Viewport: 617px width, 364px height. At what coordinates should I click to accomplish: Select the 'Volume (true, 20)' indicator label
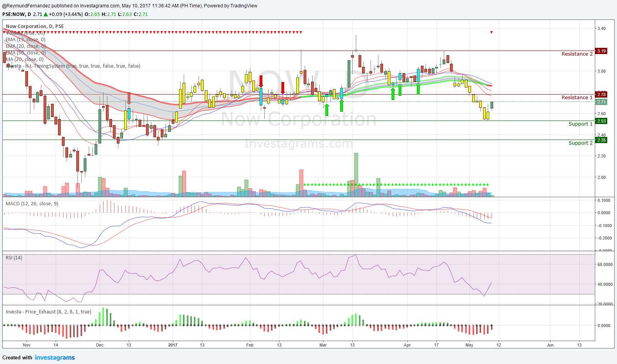(25, 33)
